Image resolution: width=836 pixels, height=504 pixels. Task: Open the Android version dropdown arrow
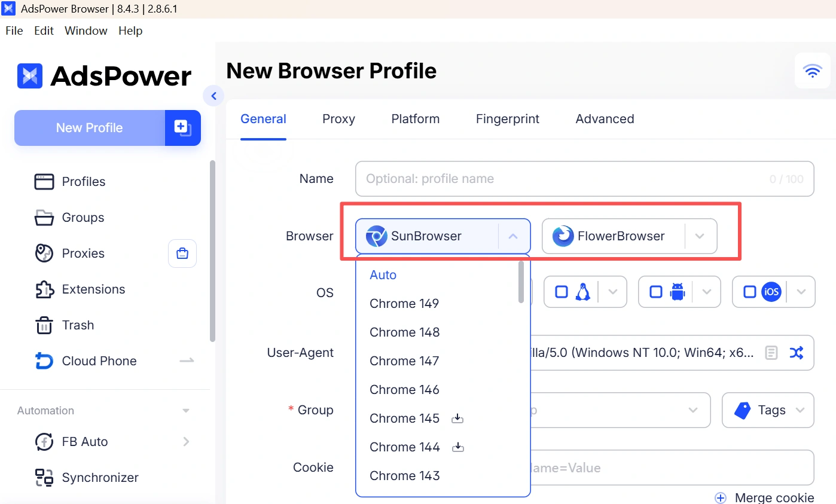707,292
